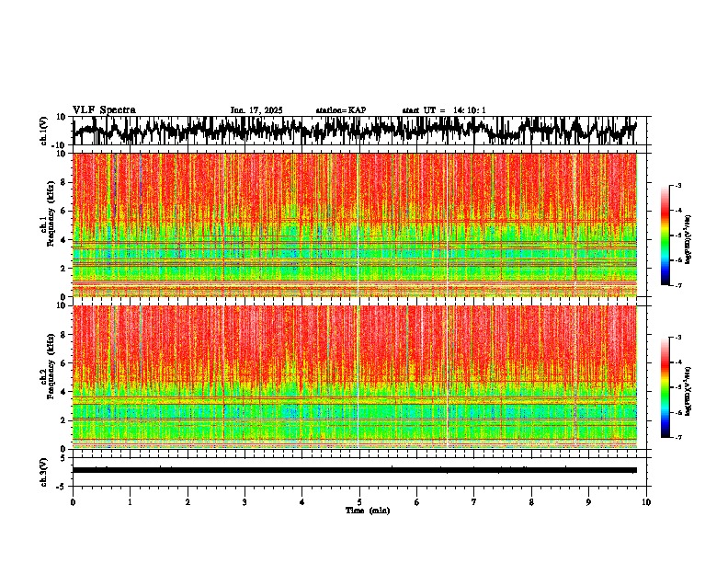Click the time axis tick label '10'
Viewport: 728px width, 563px height.
click(646, 502)
